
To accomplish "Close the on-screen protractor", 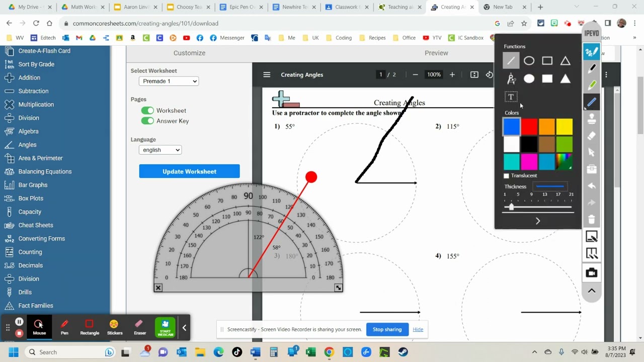I will point(158,288).
